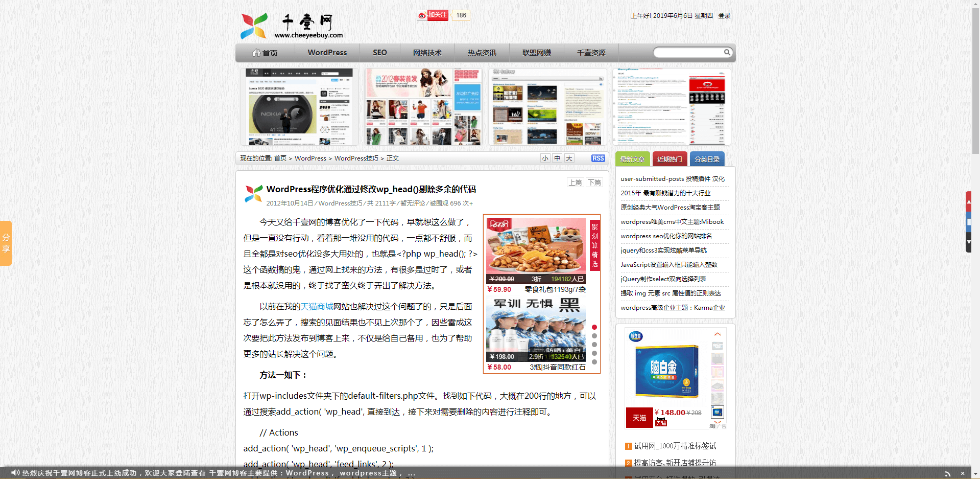Click the 千壹网 site logo
The height and width of the screenshot is (479, 980).
point(292,26)
